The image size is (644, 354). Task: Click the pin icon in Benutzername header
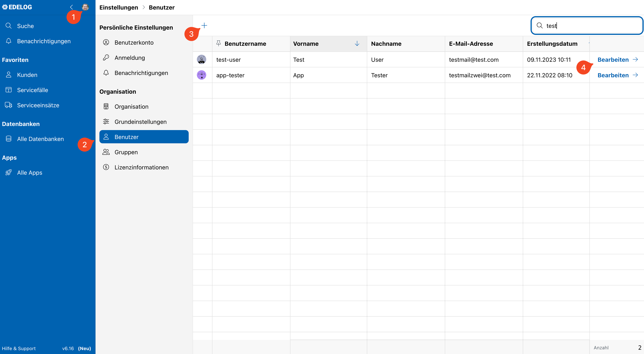218,43
